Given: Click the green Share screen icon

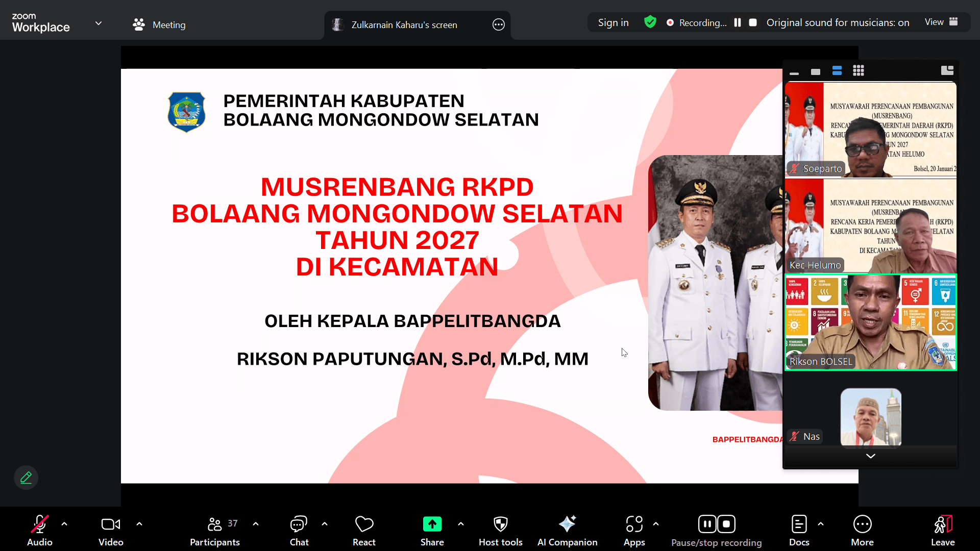Looking at the screenshot, I should pos(432,524).
